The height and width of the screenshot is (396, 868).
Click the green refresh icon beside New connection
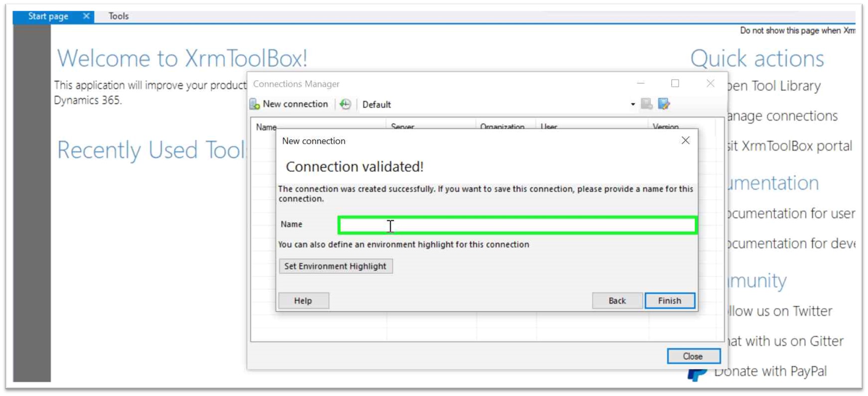point(345,104)
